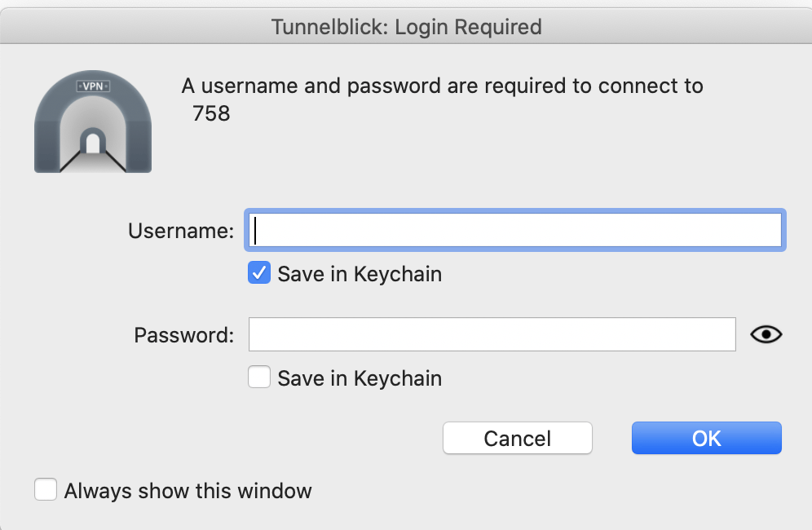The height and width of the screenshot is (530, 812).
Task: Show password using the eye icon
Action: (766, 334)
